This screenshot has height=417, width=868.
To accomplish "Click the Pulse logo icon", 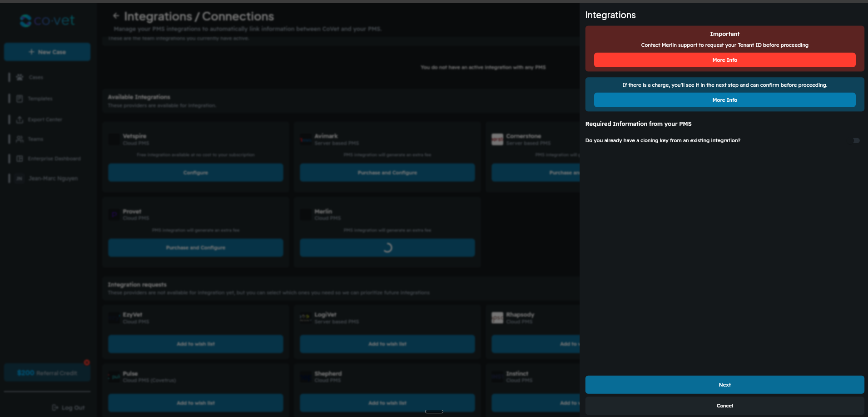I will click(x=114, y=377).
